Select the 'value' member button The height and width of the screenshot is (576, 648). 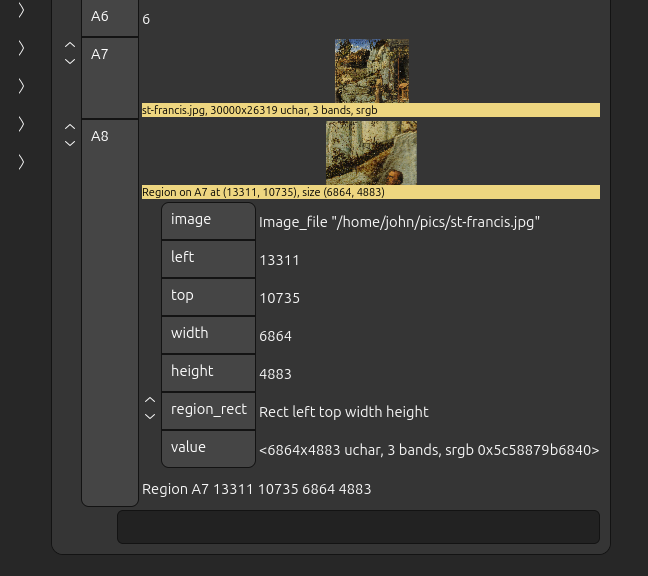[208, 449]
